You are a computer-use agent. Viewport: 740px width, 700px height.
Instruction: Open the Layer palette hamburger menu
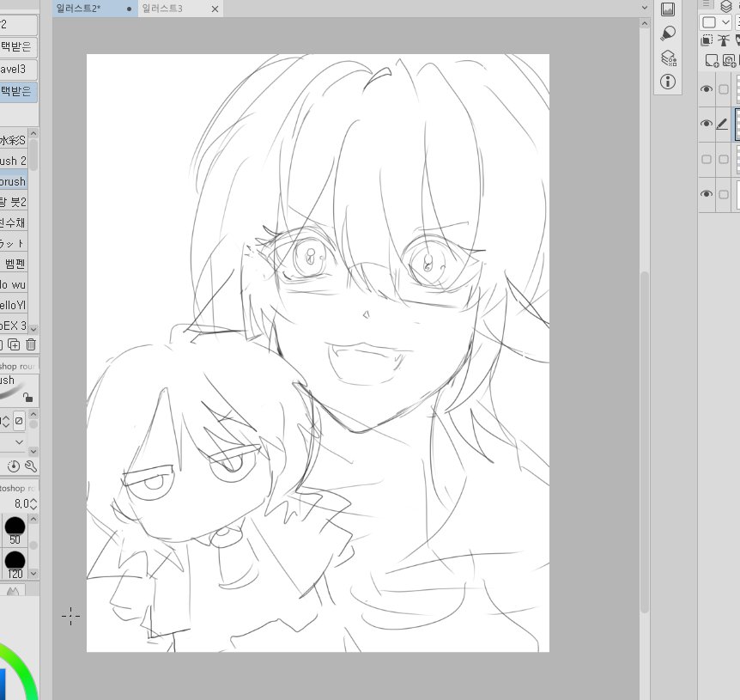pos(706,3)
